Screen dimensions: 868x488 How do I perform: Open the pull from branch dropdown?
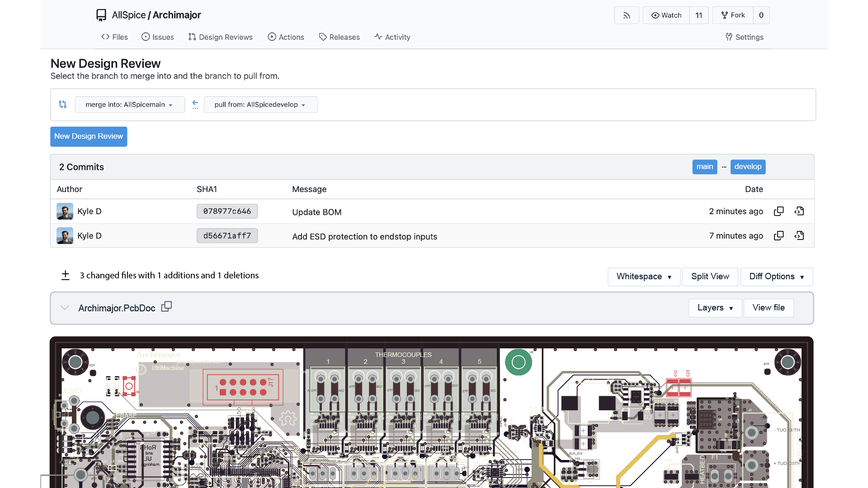pyautogui.click(x=260, y=105)
